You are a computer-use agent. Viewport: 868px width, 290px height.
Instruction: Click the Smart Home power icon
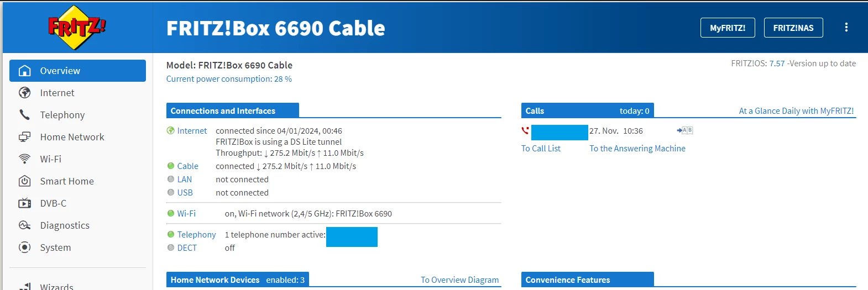[x=24, y=181]
